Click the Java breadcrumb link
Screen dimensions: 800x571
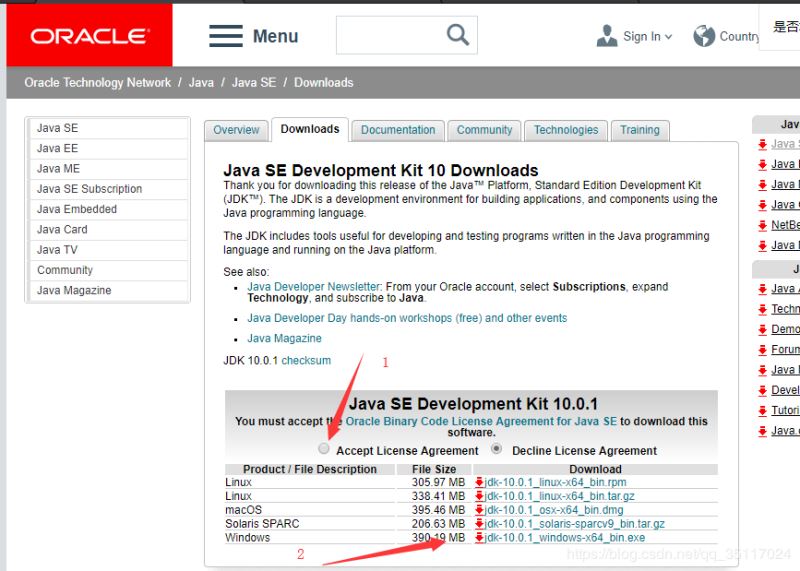(x=201, y=83)
